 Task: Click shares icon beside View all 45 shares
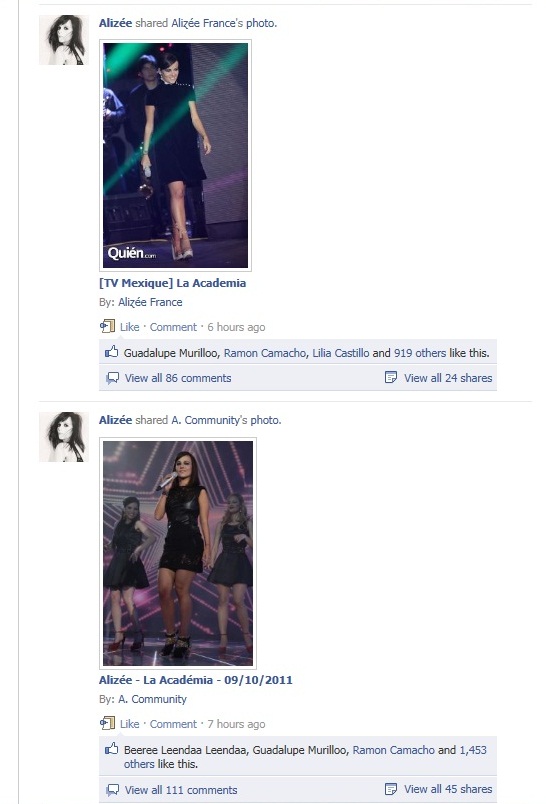tap(391, 789)
